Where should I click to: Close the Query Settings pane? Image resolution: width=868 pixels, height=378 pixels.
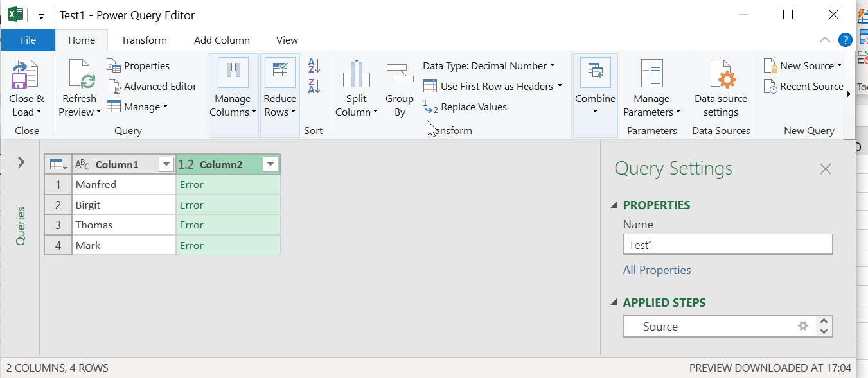[x=826, y=169]
